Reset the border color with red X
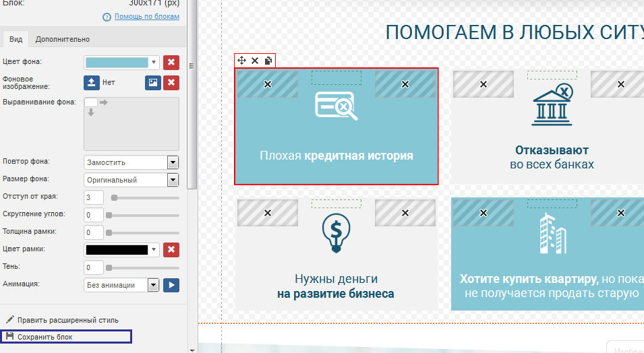644x353 pixels. click(171, 250)
